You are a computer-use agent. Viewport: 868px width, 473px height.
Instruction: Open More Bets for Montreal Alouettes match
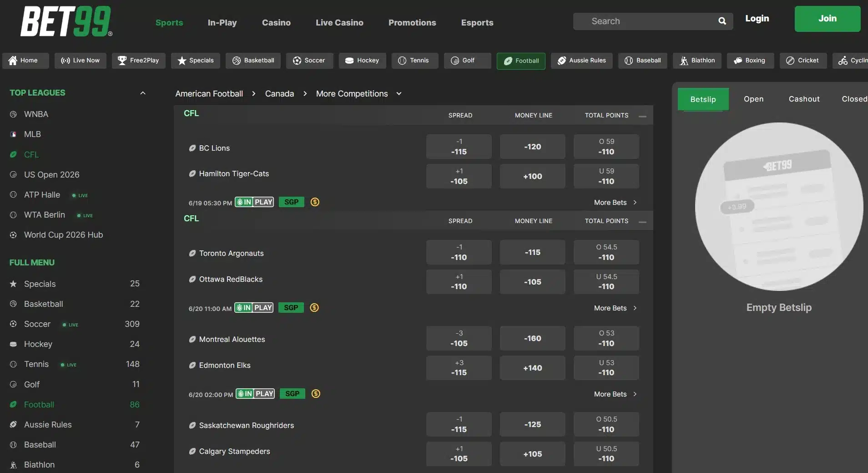coord(615,394)
